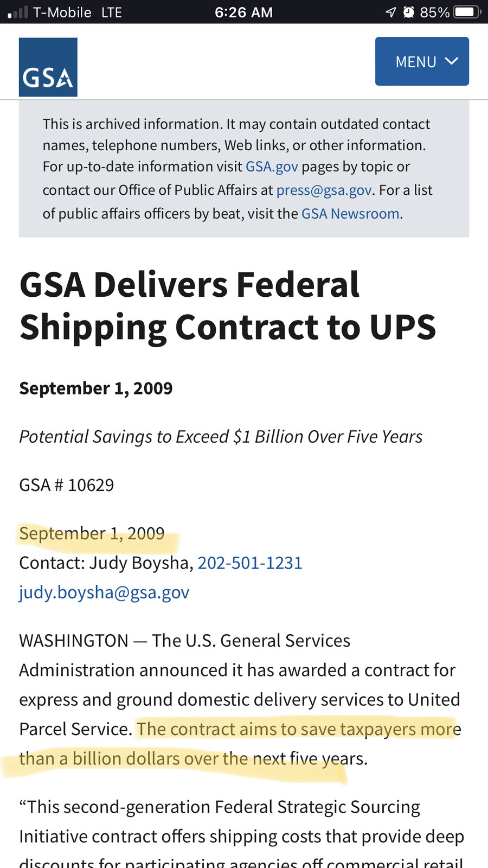Email judy.boysha@gsa.gov
The width and height of the screenshot is (488, 868).
[104, 592]
